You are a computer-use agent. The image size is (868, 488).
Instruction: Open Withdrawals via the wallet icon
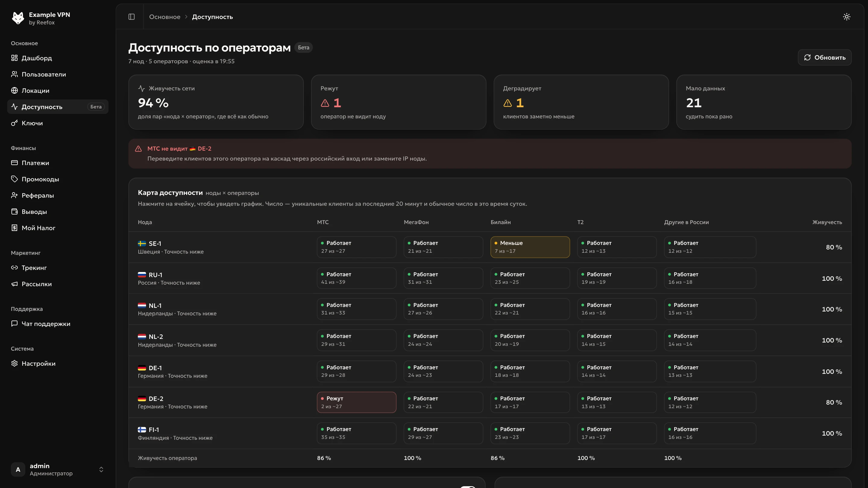click(x=14, y=211)
